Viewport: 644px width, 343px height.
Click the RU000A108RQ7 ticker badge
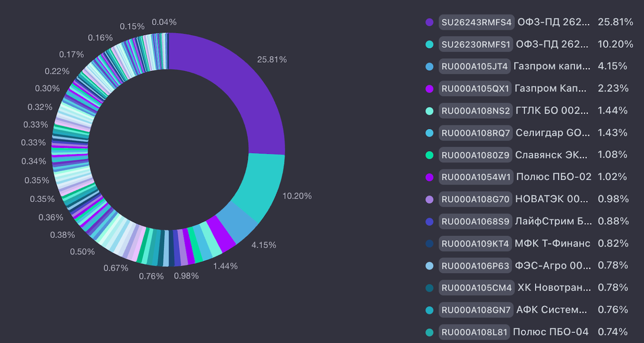coord(475,133)
